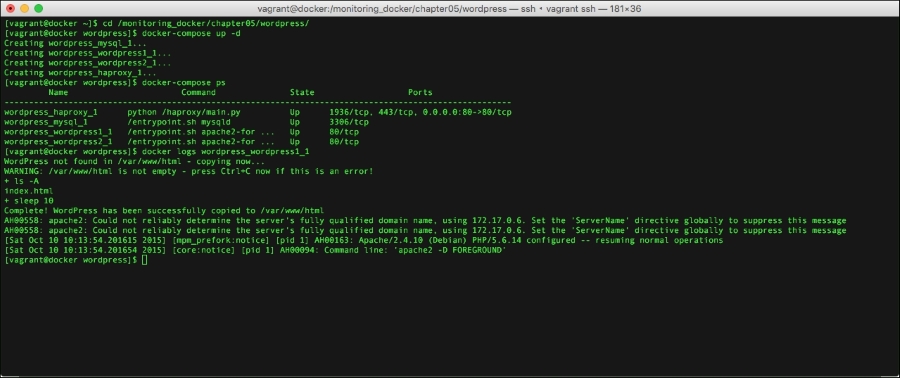Click the 'docker-compose ps' command
The width and height of the screenshot is (900, 378).
[184, 83]
